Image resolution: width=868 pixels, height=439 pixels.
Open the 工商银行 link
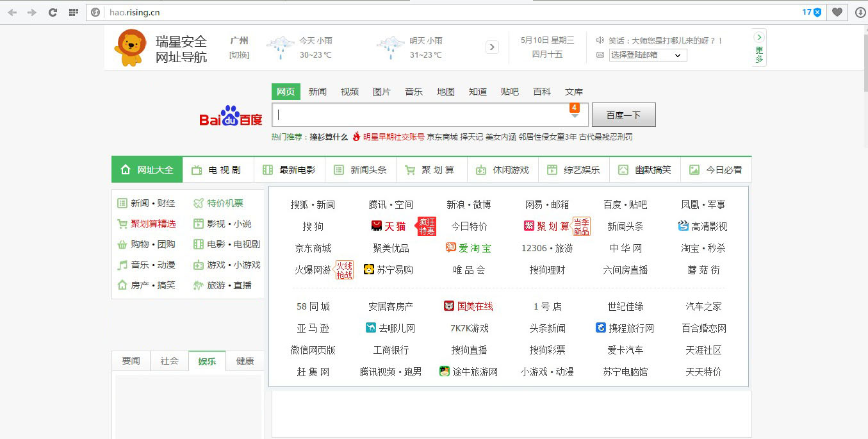[x=391, y=350]
